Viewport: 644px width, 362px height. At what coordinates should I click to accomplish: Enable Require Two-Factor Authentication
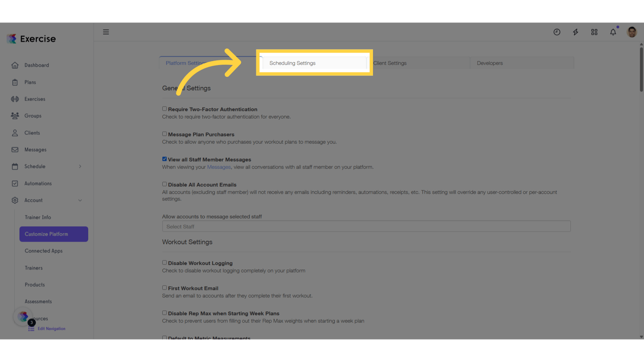[x=165, y=108]
